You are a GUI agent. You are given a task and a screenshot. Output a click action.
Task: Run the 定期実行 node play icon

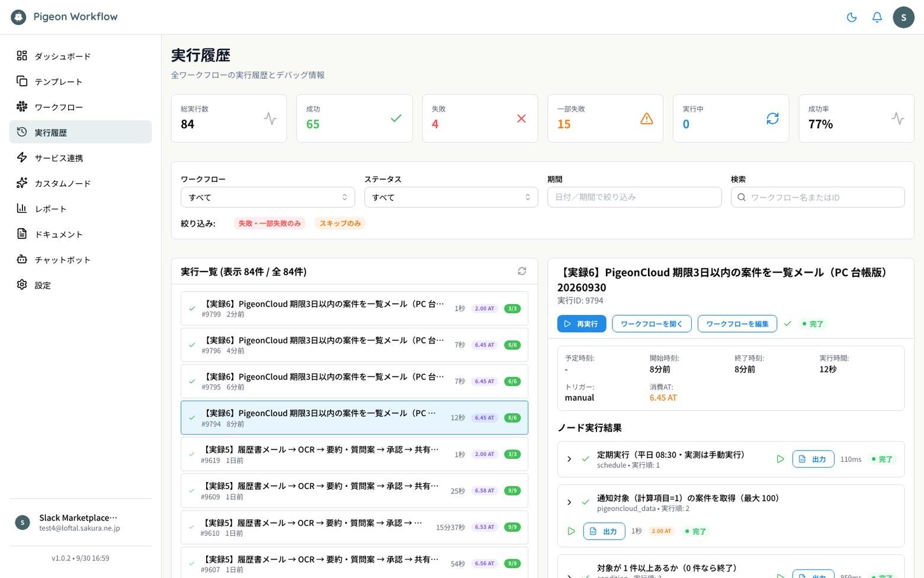tap(780, 459)
